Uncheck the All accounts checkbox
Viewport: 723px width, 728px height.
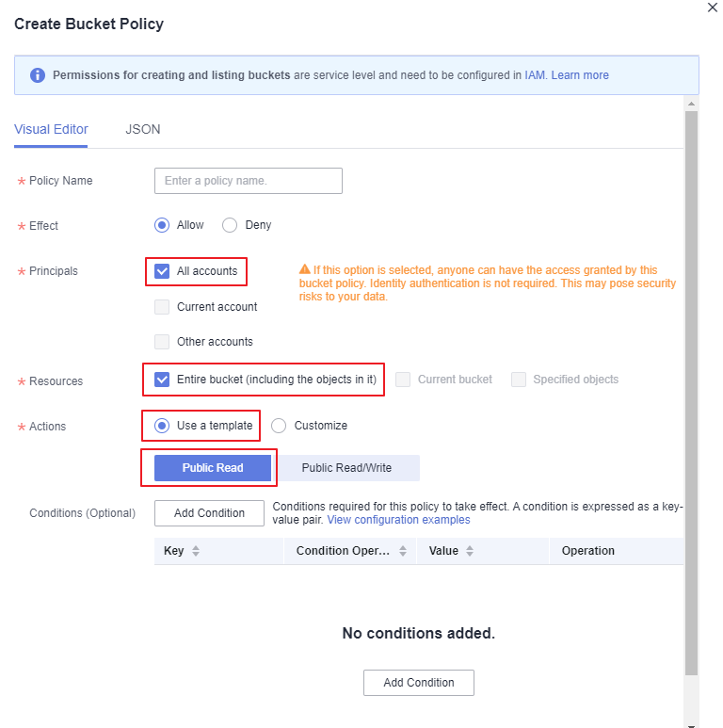(x=162, y=271)
